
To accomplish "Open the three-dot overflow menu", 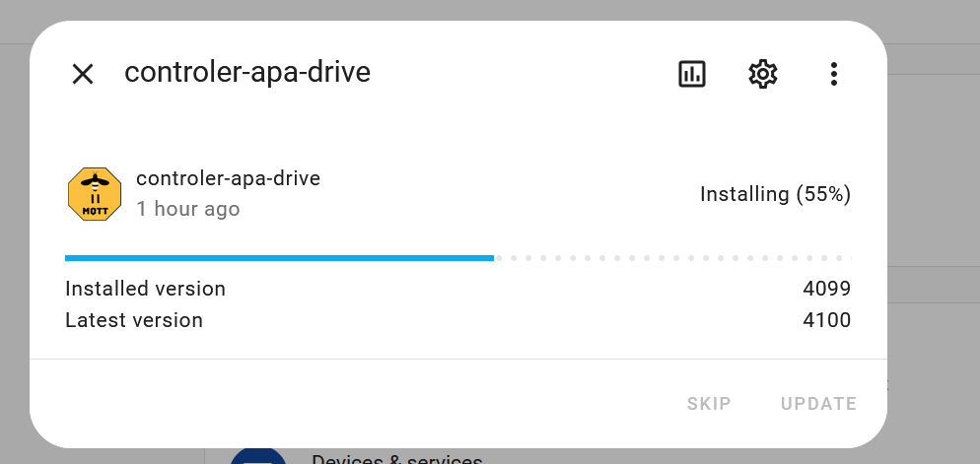I will 833,74.
